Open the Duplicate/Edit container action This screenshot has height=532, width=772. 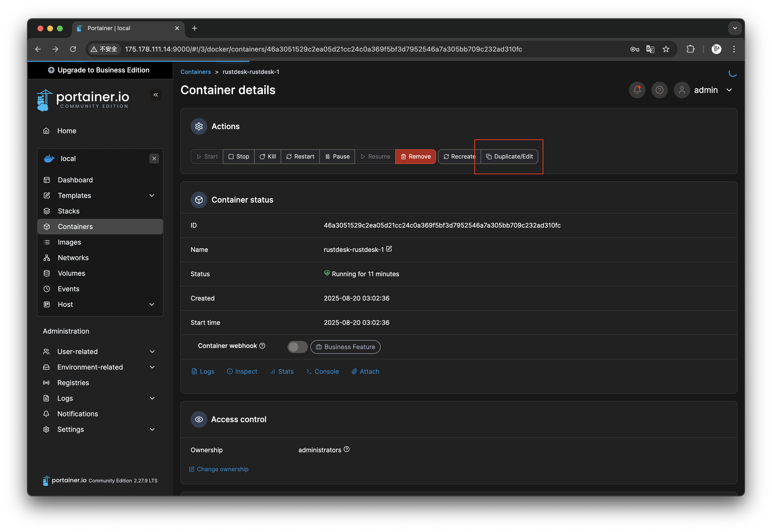pyautogui.click(x=509, y=157)
